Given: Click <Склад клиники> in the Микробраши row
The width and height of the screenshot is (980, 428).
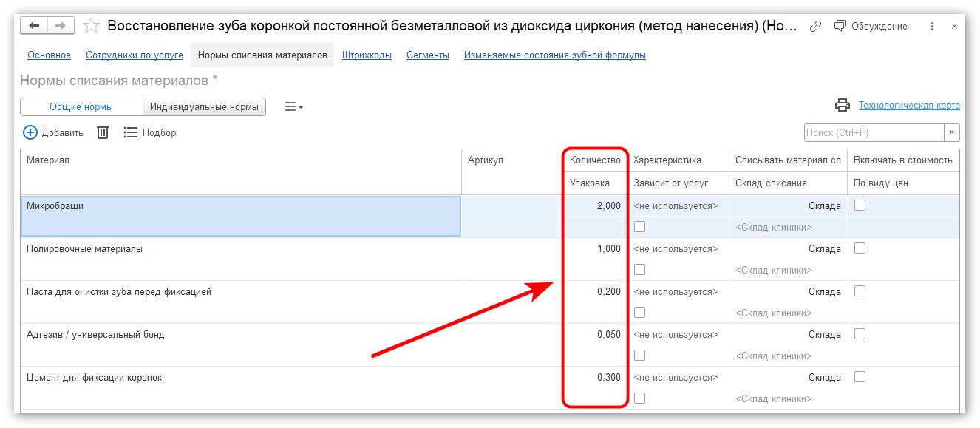Looking at the screenshot, I should 773,228.
